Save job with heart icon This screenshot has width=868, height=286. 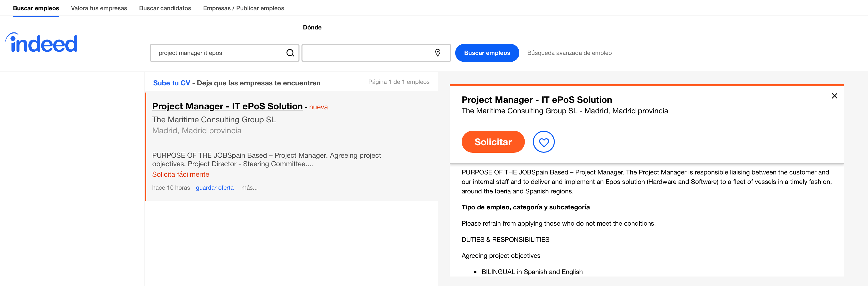[x=543, y=142]
